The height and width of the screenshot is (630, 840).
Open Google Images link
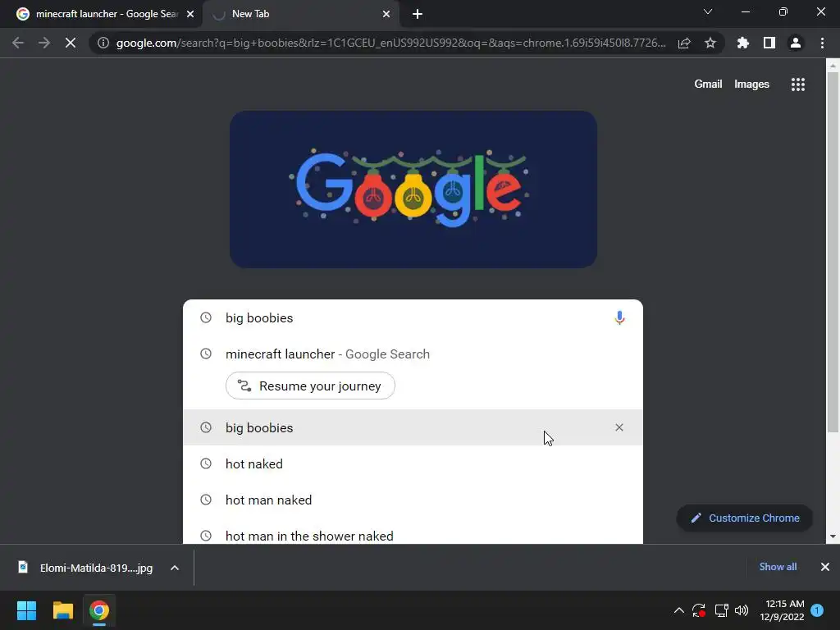(x=751, y=84)
